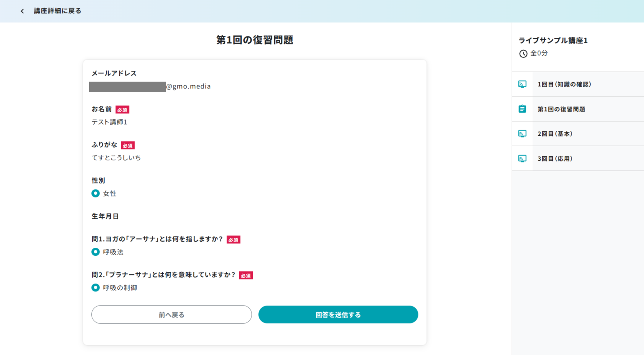Click the clipboard icon for 第1回の復習問題
Image resolution: width=644 pixels, height=355 pixels.
[x=522, y=109]
